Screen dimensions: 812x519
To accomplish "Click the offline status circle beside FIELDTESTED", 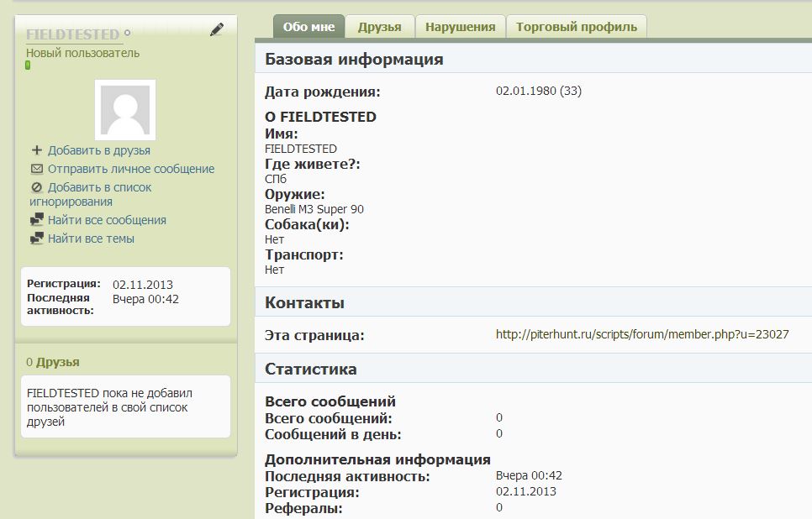I will coord(128,34).
